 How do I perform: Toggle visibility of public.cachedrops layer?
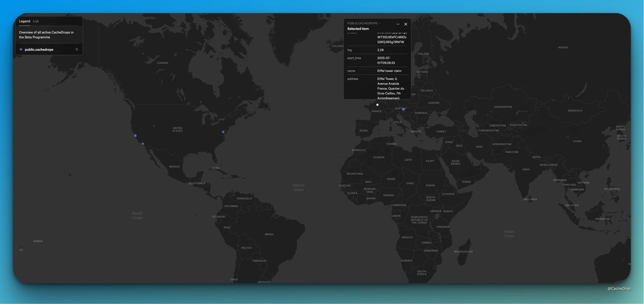coord(77,49)
